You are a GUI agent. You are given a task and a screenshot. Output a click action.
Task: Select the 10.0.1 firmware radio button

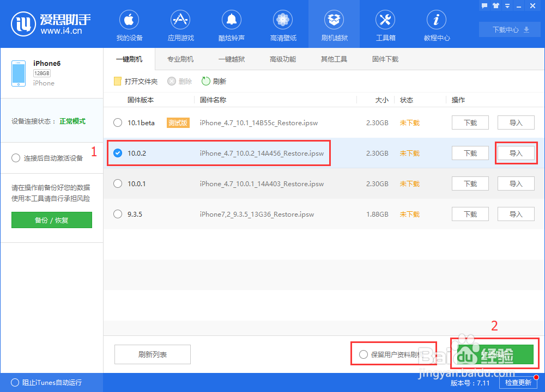tap(118, 183)
